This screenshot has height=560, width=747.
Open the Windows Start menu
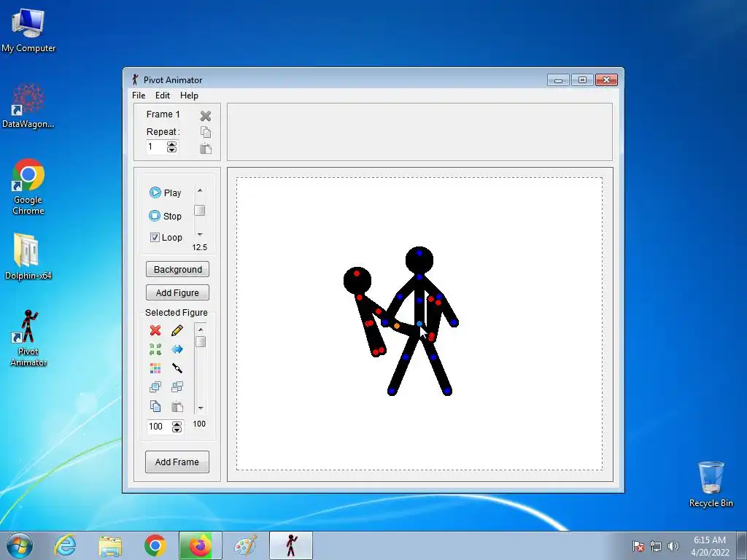tap(20, 545)
